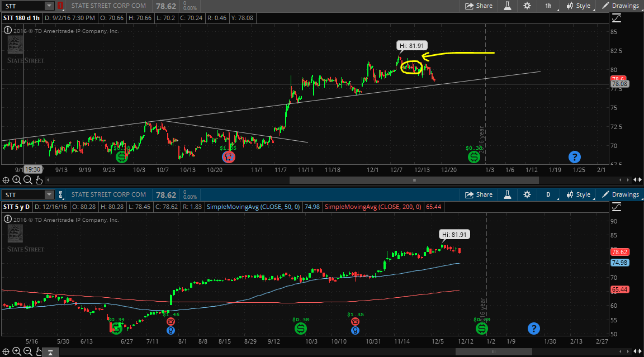Click the red 78.62 price label on lower axis
644x357 pixels.
tap(619, 252)
